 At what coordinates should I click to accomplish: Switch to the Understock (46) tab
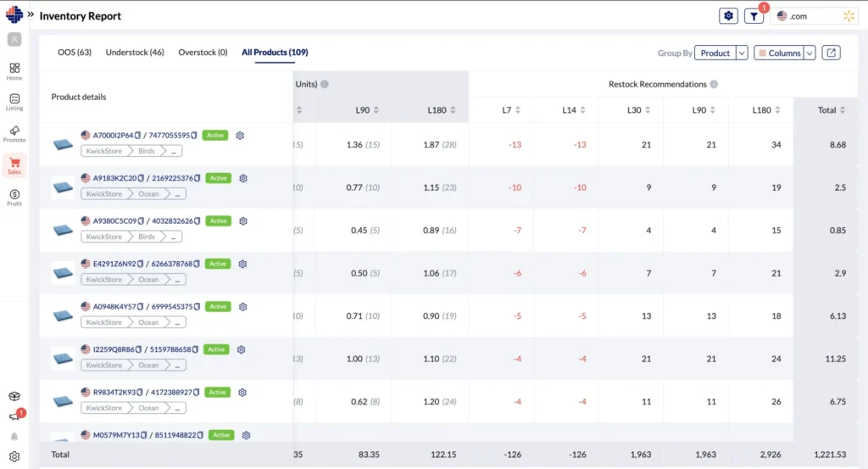(135, 52)
